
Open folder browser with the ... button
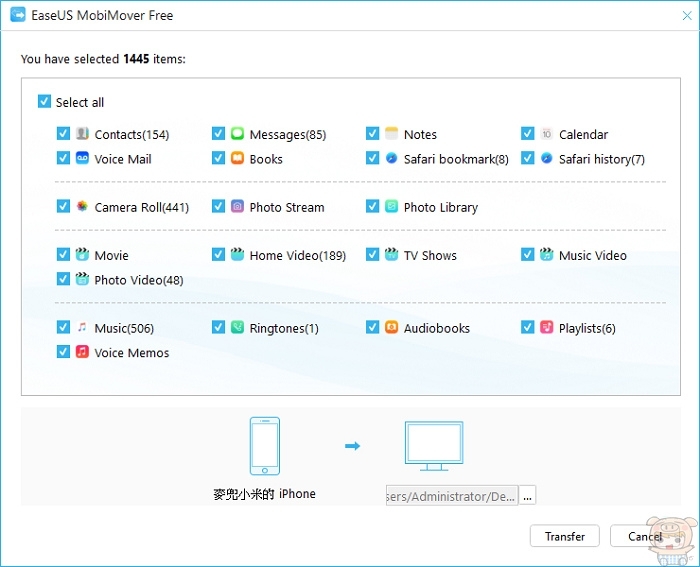(x=527, y=496)
